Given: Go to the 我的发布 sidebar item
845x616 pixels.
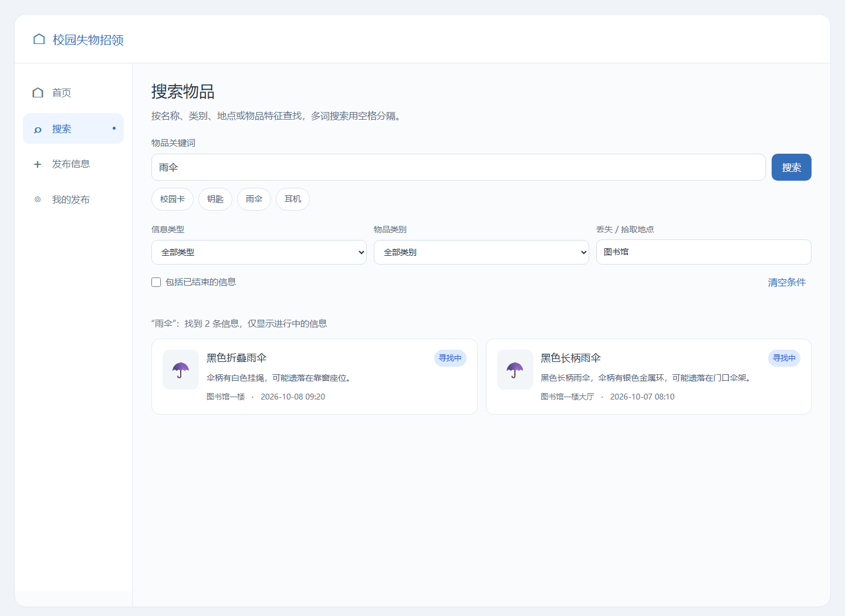Looking at the screenshot, I should point(73,199).
